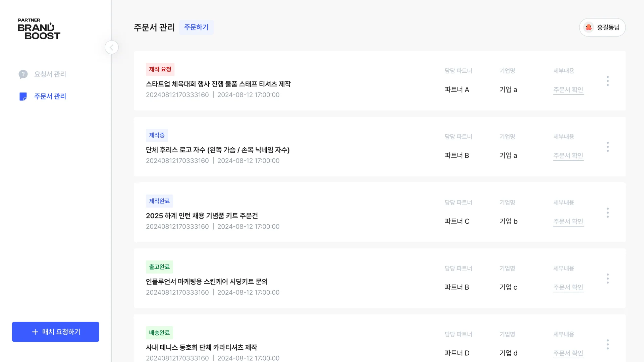Click the green 출고완료 status badge
Viewport: 644px width, 362px height.
159,267
